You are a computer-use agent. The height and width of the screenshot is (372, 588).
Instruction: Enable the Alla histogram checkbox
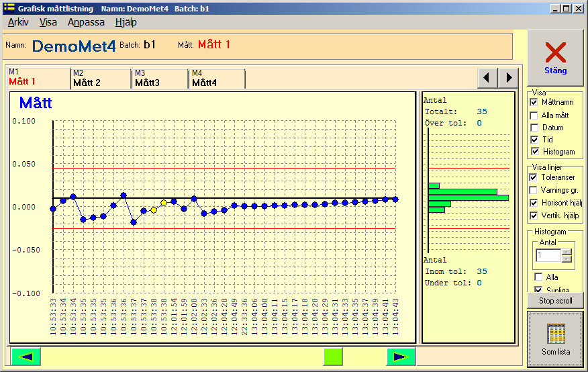click(x=538, y=277)
